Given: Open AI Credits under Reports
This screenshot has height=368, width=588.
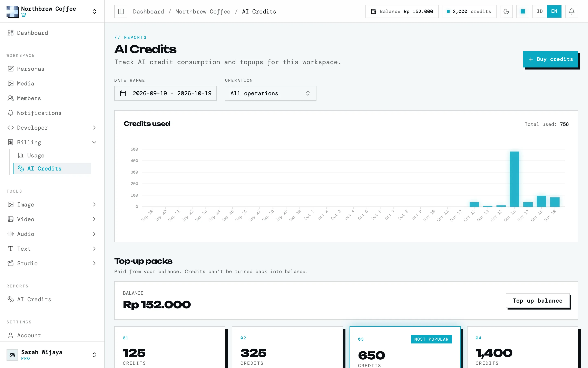Looking at the screenshot, I should [52, 299].
